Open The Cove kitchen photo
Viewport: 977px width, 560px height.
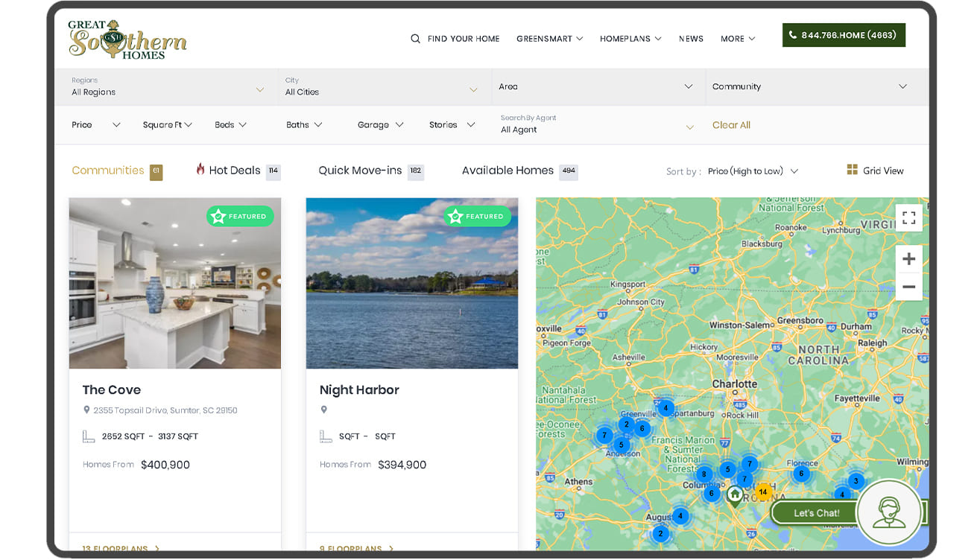coord(175,283)
